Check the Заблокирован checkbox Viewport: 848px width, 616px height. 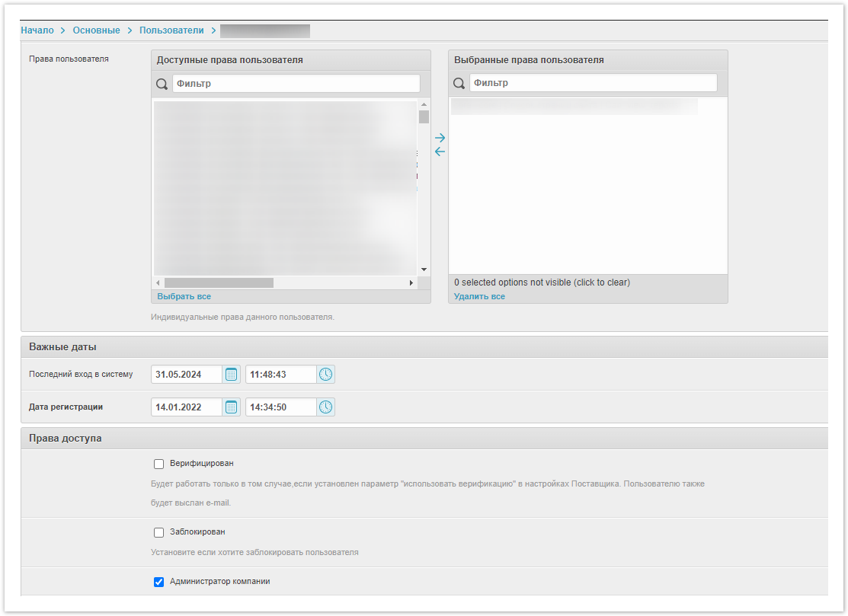tap(159, 532)
